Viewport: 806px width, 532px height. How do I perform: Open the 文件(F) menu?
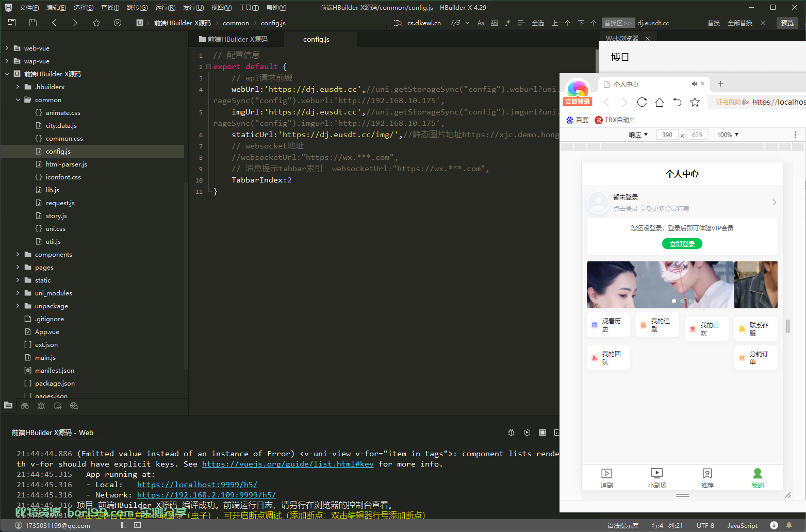coord(29,8)
